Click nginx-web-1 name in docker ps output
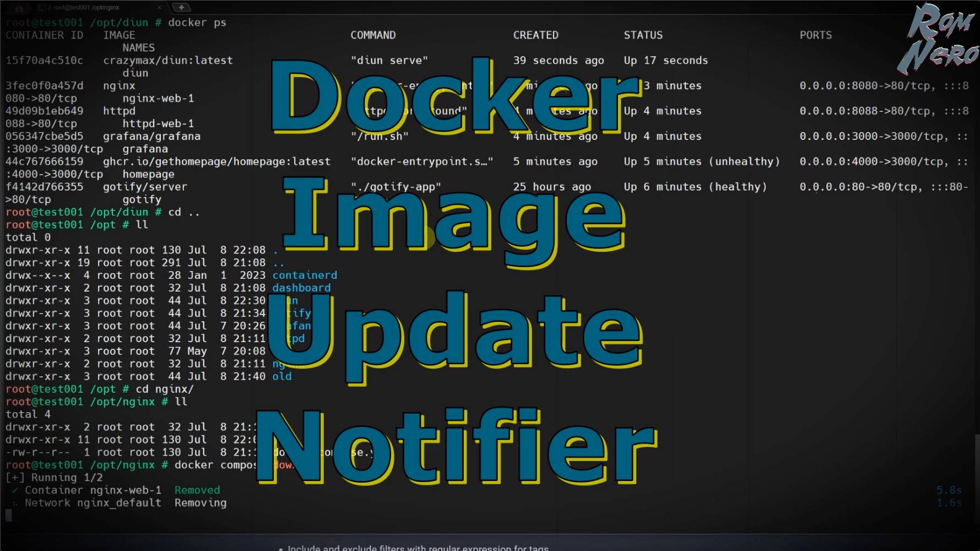The width and height of the screenshot is (980, 551). [x=158, y=99]
